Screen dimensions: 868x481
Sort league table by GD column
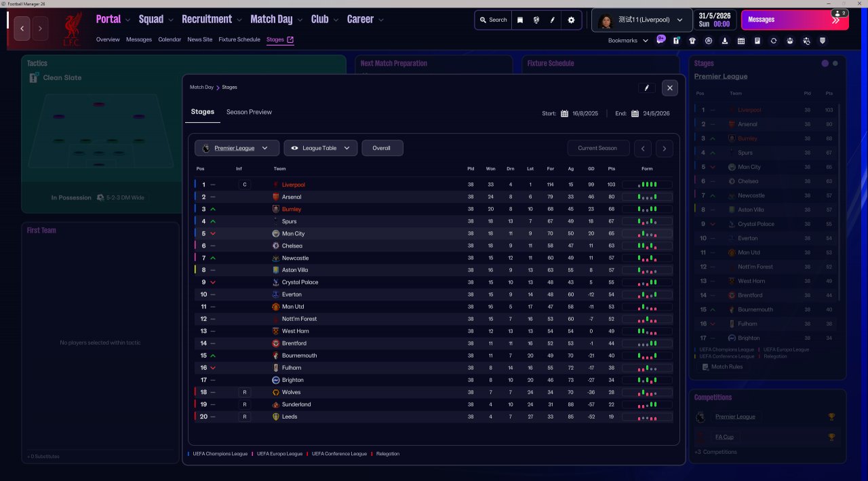[591, 168]
